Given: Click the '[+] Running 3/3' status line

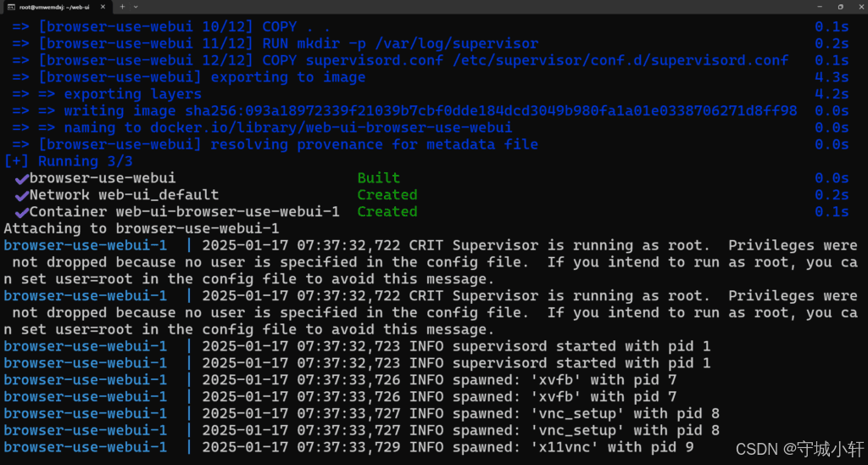Looking at the screenshot, I should point(69,161).
